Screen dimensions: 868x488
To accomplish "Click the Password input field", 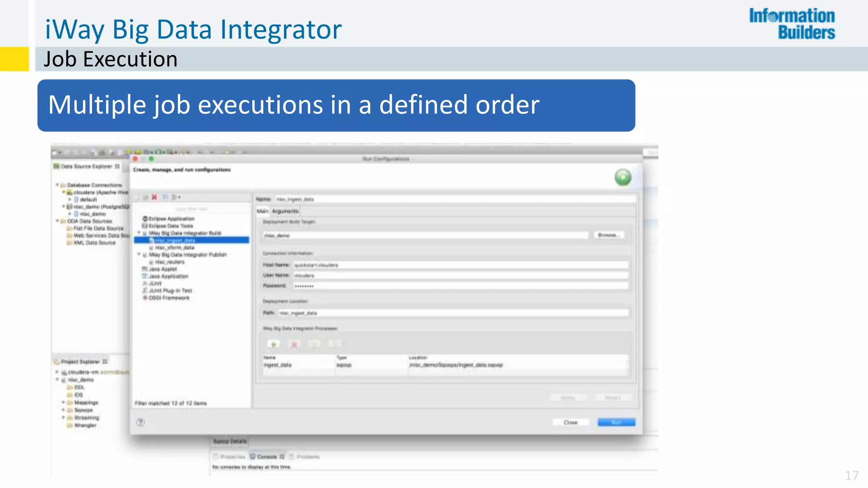I will click(x=460, y=286).
